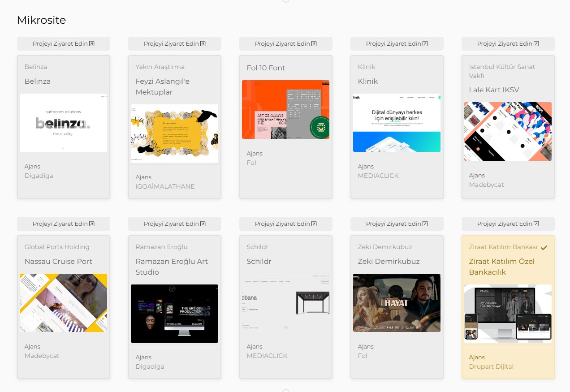Click external-link icon above the Schildr card
This screenshot has height=392, width=570.
click(x=314, y=224)
